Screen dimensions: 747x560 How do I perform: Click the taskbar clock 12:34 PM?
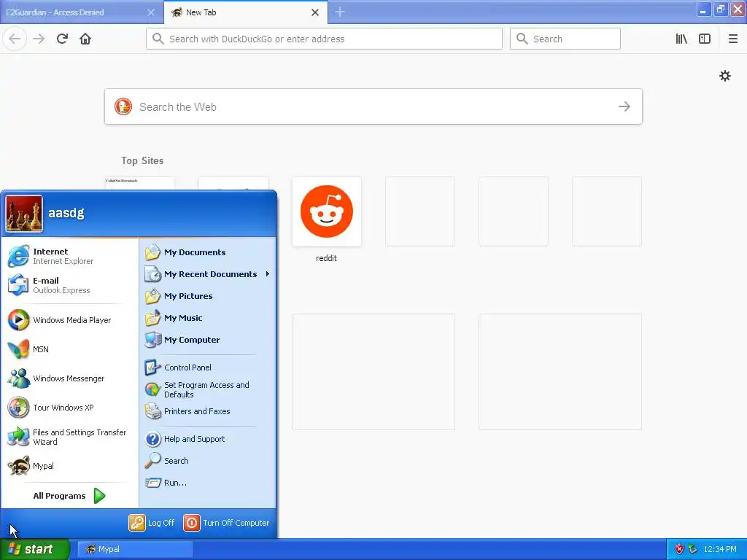720,549
